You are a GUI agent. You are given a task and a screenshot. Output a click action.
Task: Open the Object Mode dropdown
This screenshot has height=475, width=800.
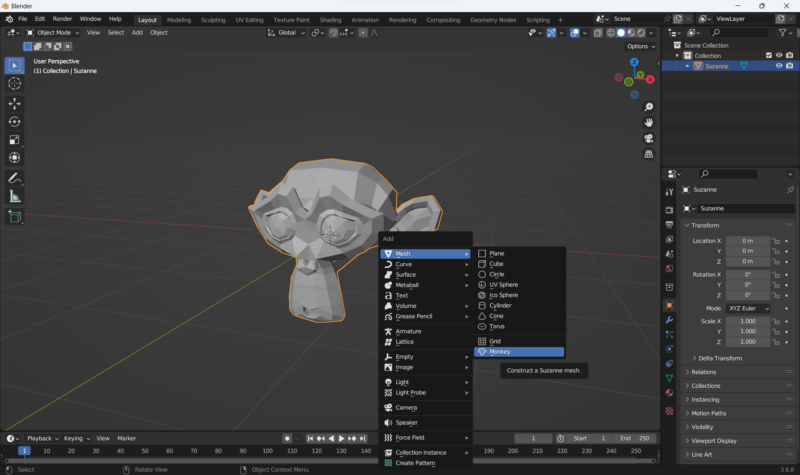click(x=53, y=33)
